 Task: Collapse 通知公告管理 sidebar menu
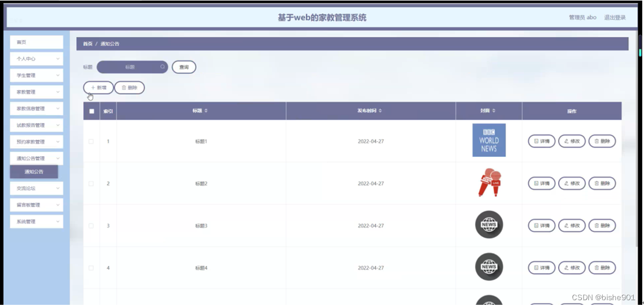37,159
